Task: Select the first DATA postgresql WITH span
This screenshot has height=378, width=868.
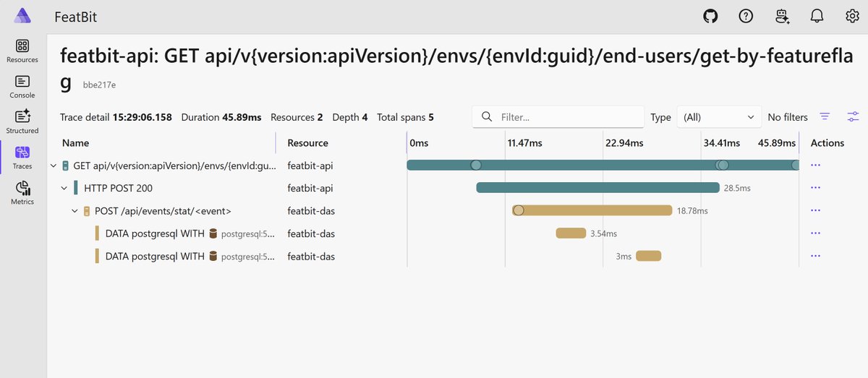Action: (155, 233)
